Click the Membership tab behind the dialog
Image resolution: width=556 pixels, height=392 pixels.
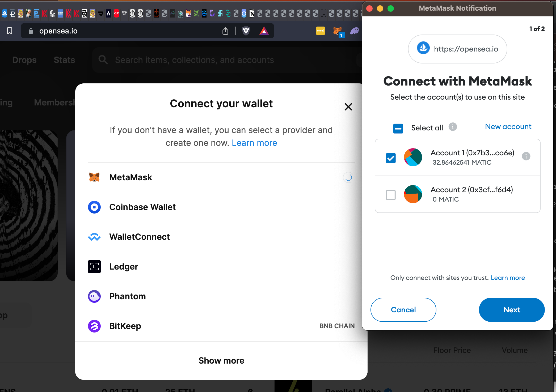click(55, 103)
